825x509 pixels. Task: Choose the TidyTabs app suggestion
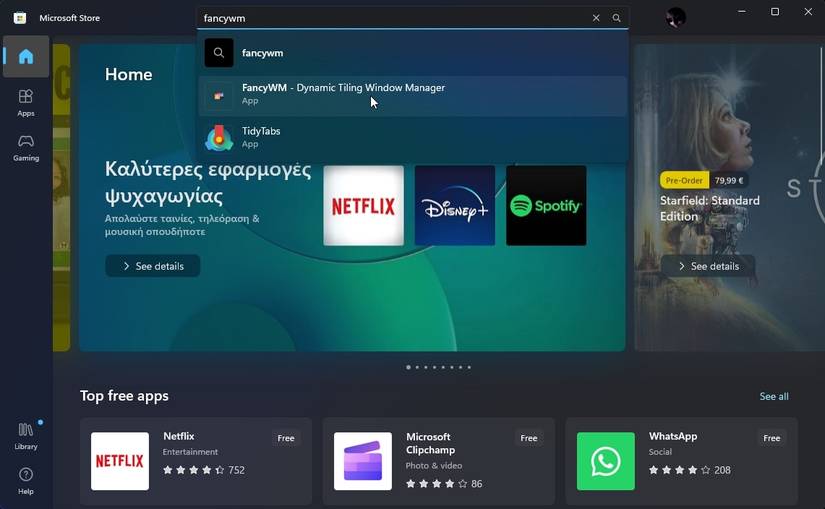click(412, 137)
